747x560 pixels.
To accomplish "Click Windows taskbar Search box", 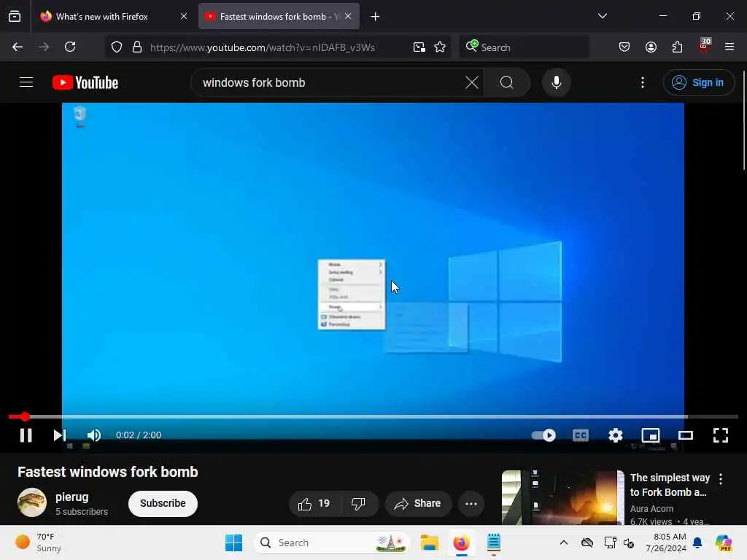I will (x=332, y=542).
